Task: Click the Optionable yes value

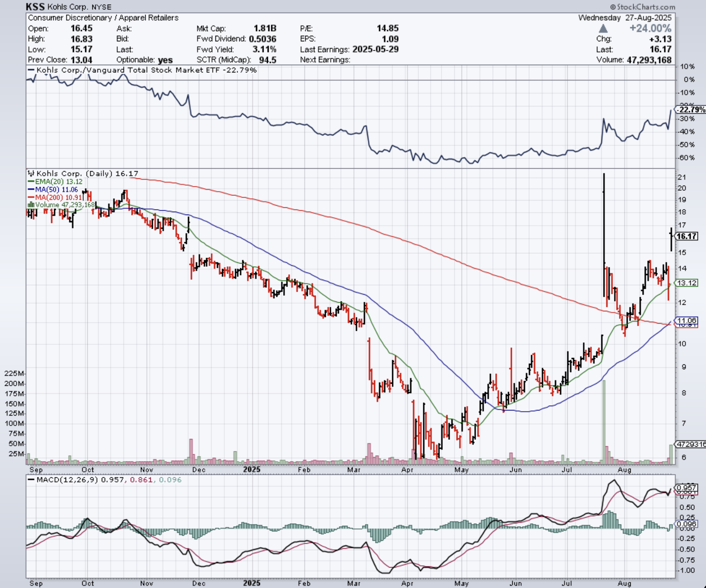Action: click(165, 60)
